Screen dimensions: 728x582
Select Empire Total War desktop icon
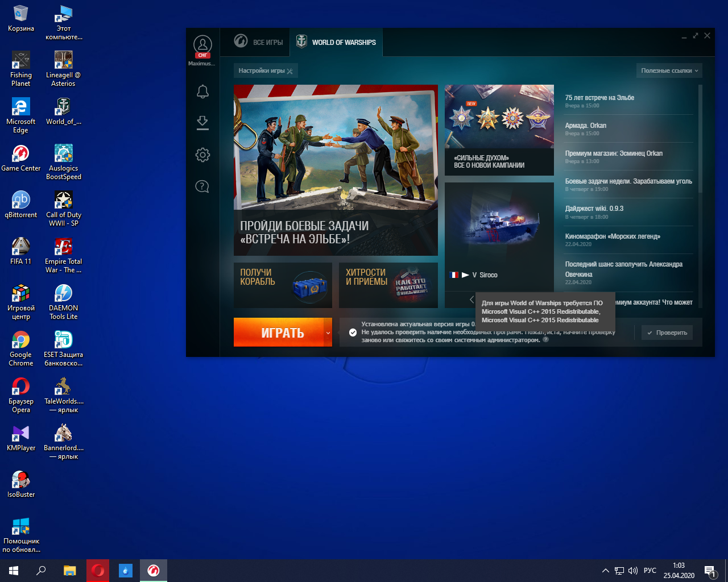(x=64, y=255)
